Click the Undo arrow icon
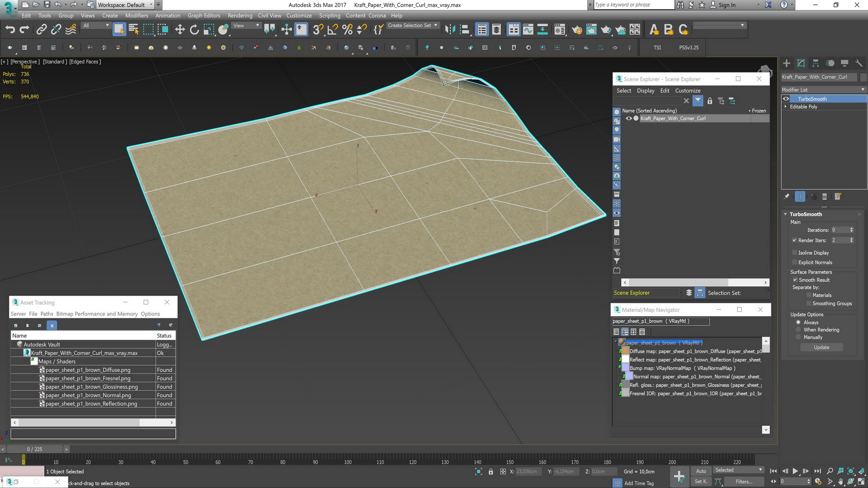 pyautogui.click(x=10, y=30)
